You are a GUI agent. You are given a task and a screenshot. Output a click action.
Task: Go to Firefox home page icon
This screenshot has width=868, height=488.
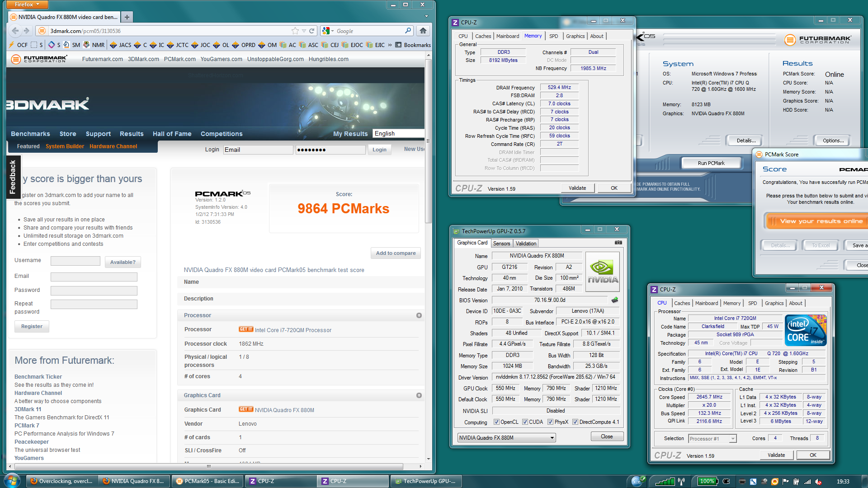(x=423, y=31)
